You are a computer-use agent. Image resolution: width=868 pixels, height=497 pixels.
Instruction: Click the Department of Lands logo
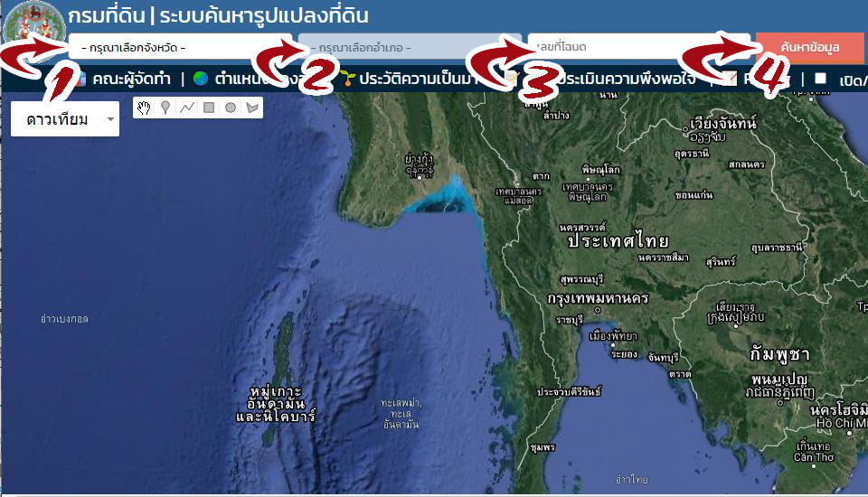(x=33, y=25)
